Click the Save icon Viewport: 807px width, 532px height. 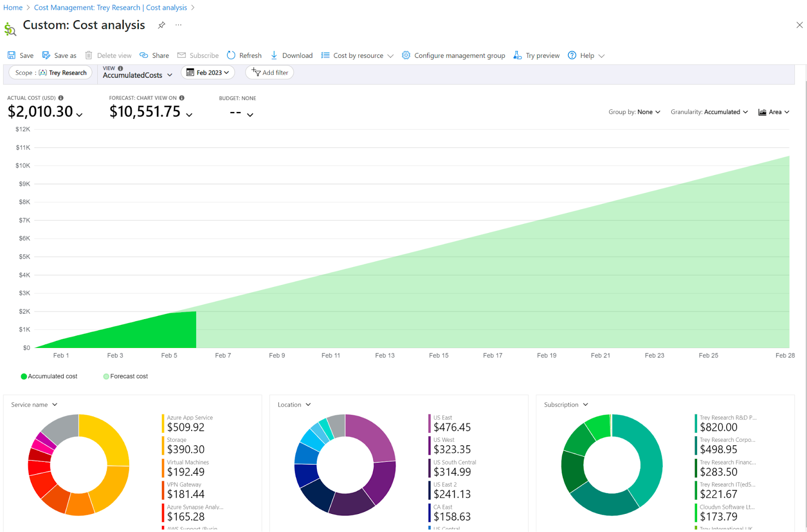[x=11, y=55]
